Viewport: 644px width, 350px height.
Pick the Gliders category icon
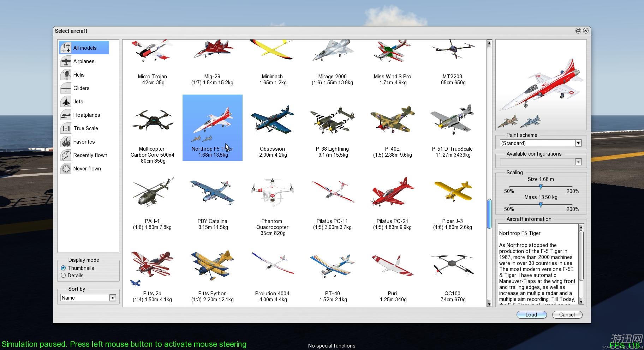coord(66,88)
